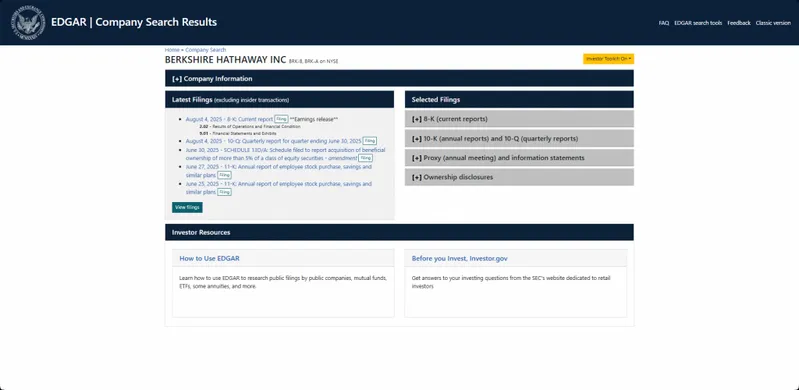This screenshot has height=390, width=799.
Task: Open Before you Invest, Investor.gov link
Action: point(460,258)
